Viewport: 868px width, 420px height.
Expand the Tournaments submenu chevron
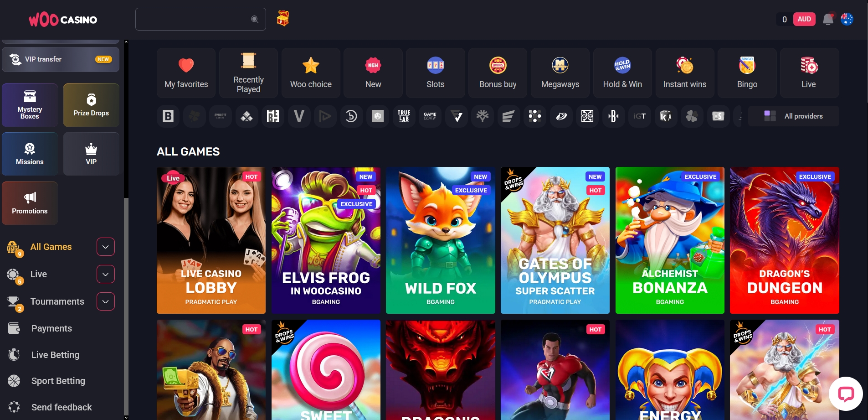[105, 301]
